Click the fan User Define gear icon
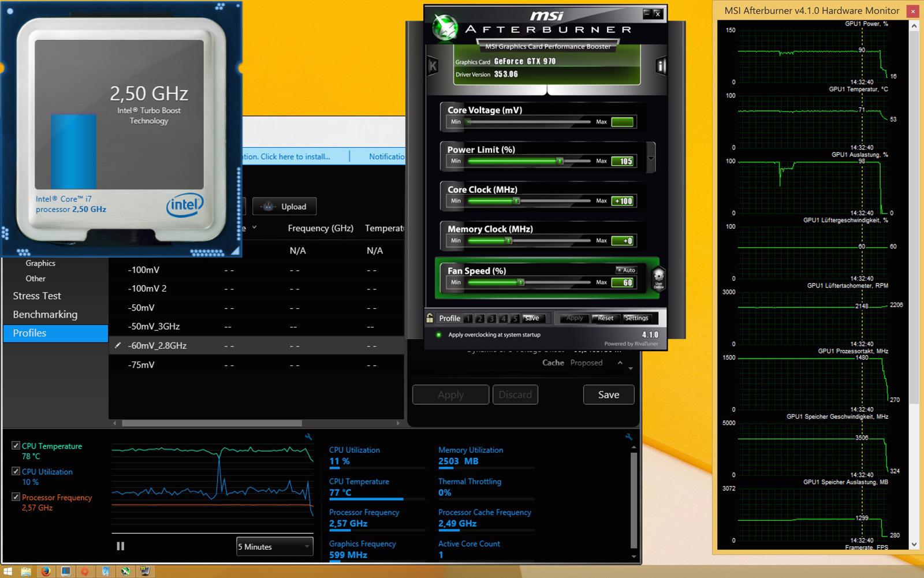The height and width of the screenshot is (578, 924). (658, 279)
